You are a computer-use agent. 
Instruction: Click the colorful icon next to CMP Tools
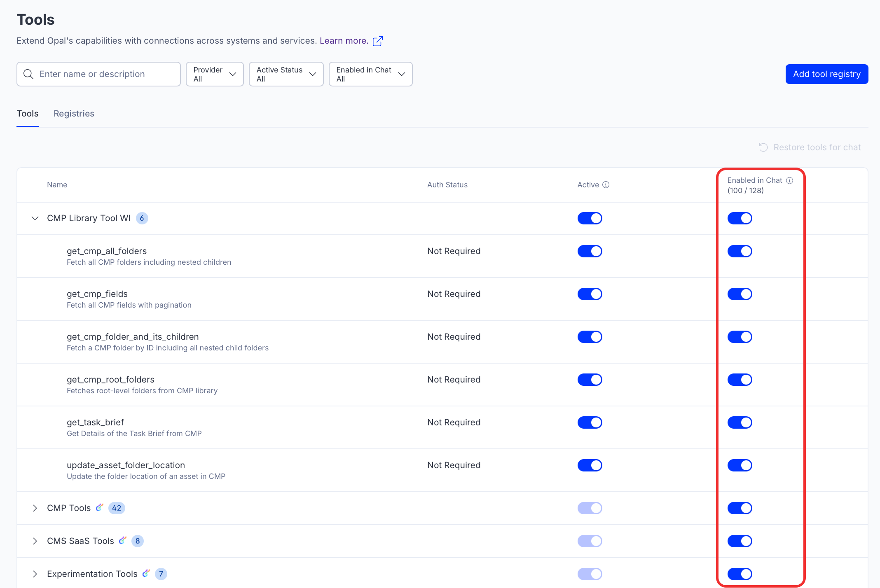[x=99, y=508]
